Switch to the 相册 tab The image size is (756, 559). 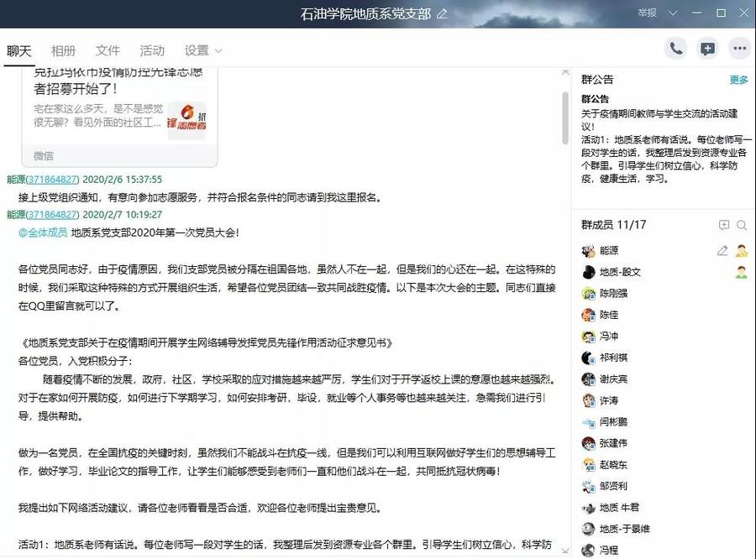(63, 50)
